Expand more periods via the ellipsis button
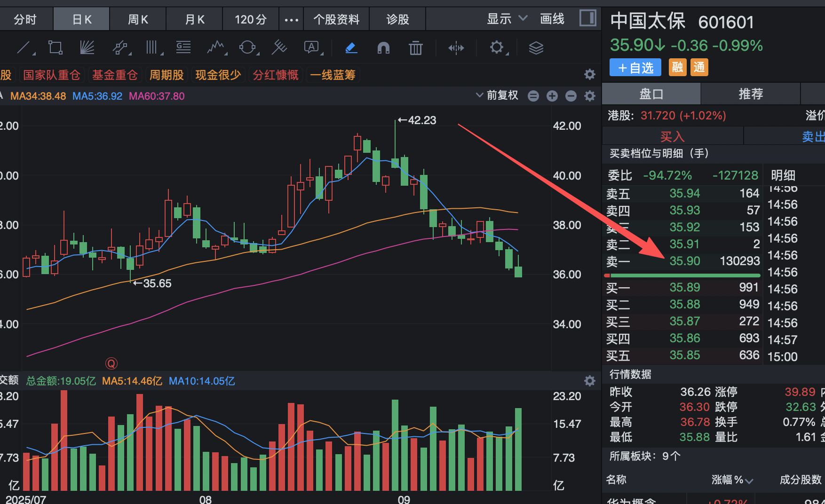825x504 pixels. (x=292, y=19)
